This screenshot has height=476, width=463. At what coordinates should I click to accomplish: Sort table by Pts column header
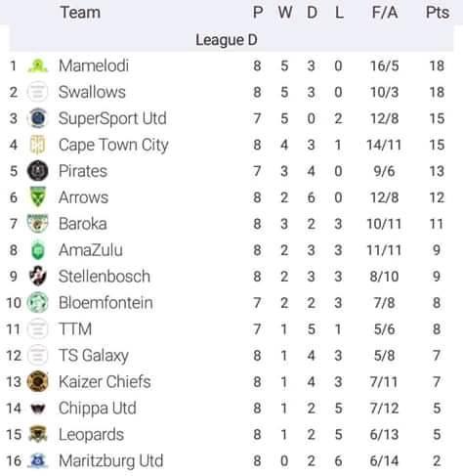click(438, 13)
